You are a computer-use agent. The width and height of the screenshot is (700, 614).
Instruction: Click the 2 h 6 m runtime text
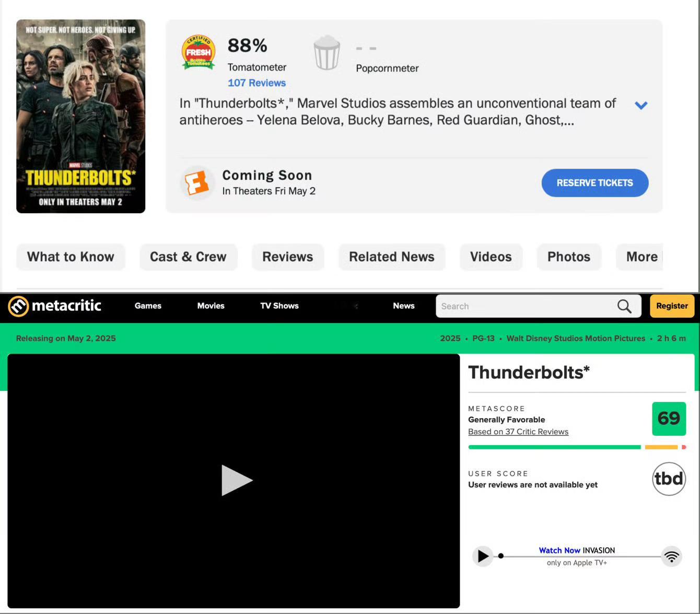671,338
